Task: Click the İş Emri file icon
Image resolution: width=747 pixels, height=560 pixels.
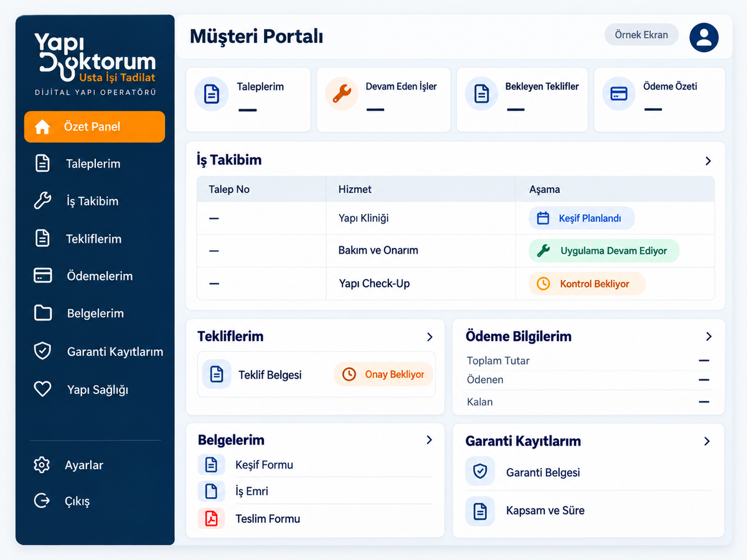Action: pos(211,491)
